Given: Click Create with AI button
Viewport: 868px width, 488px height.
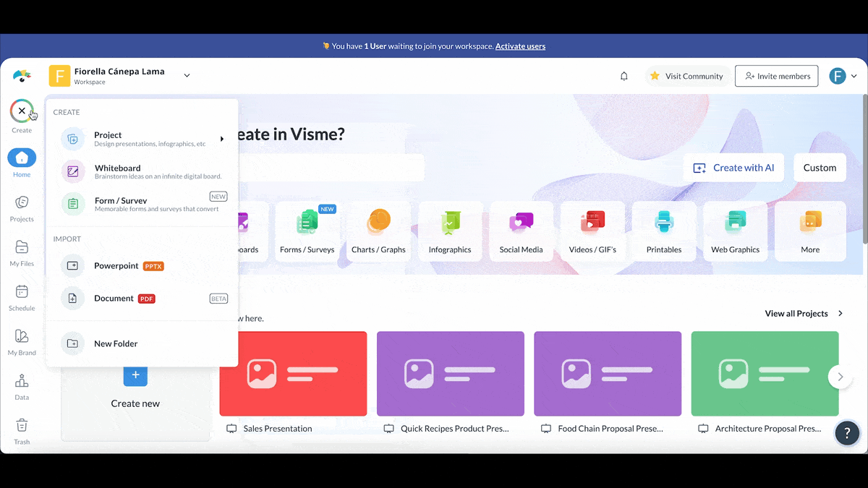Looking at the screenshot, I should pyautogui.click(x=733, y=168).
